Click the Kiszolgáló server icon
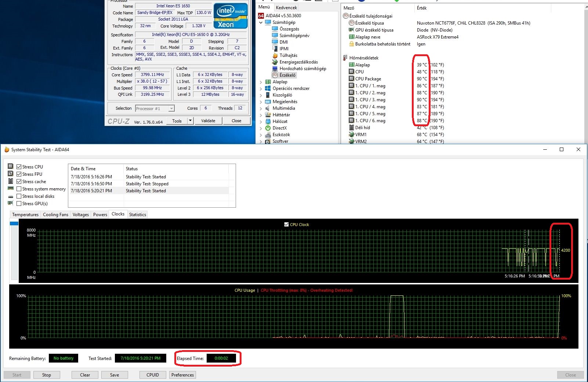Viewport: 588px width, 382px height. pyautogui.click(x=268, y=95)
